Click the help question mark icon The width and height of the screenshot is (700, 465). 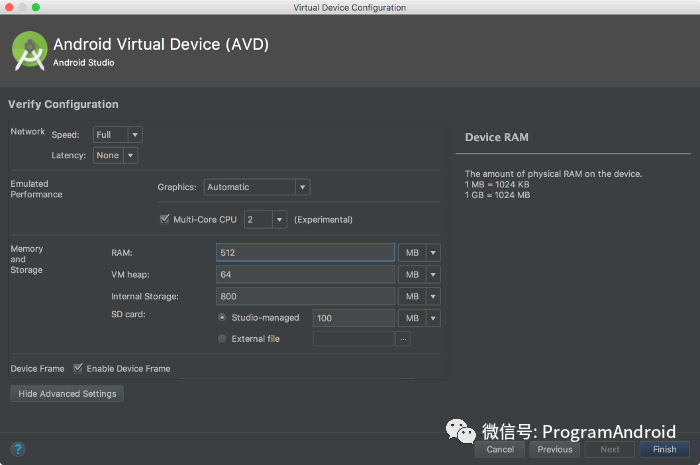pyautogui.click(x=18, y=449)
